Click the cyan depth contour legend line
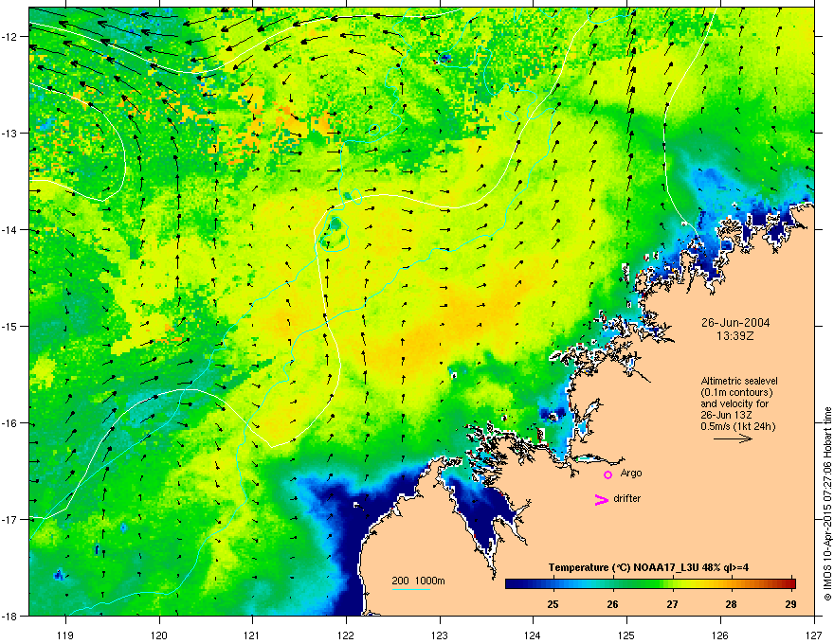The height and width of the screenshot is (644, 834). [410, 589]
